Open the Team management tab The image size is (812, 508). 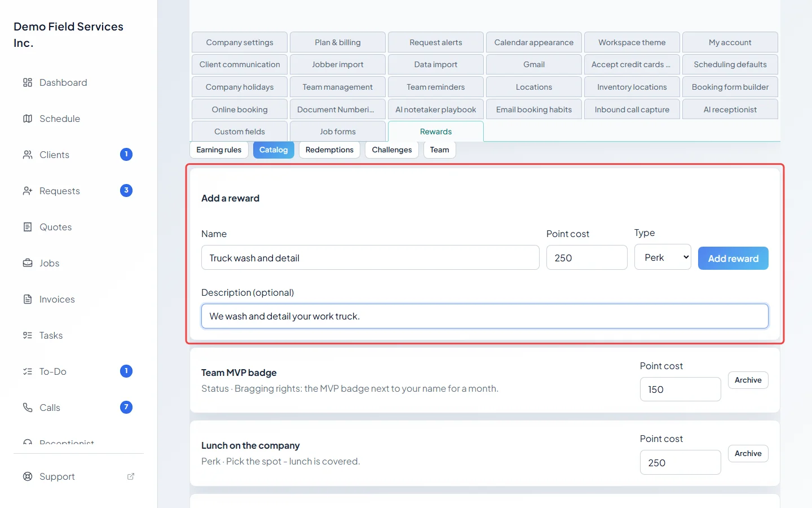click(338, 87)
